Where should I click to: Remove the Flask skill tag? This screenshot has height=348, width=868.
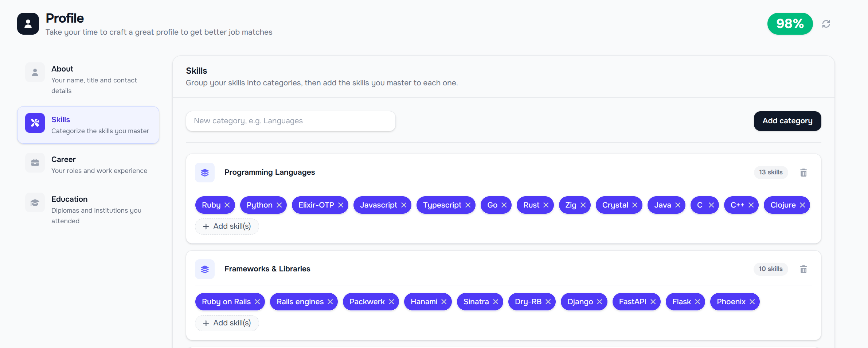pyautogui.click(x=697, y=302)
